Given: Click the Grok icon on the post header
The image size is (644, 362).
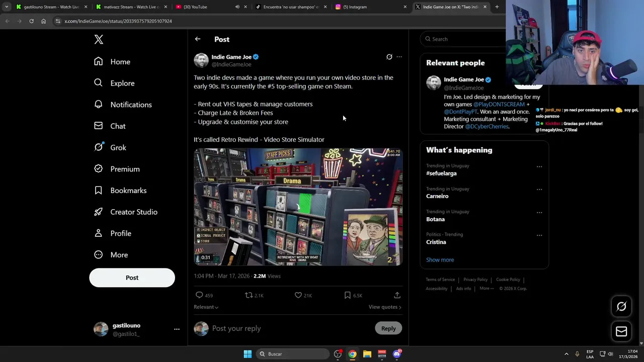Looking at the screenshot, I should click(389, 57).
